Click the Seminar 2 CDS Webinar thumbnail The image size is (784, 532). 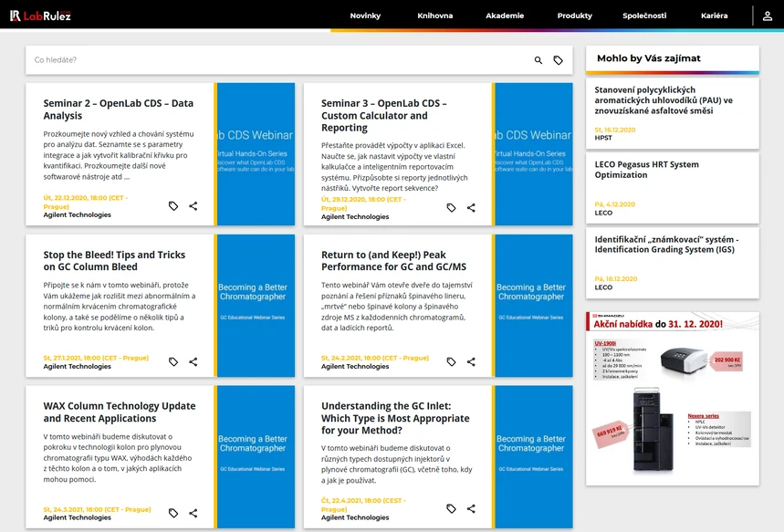tap(256, 154)
